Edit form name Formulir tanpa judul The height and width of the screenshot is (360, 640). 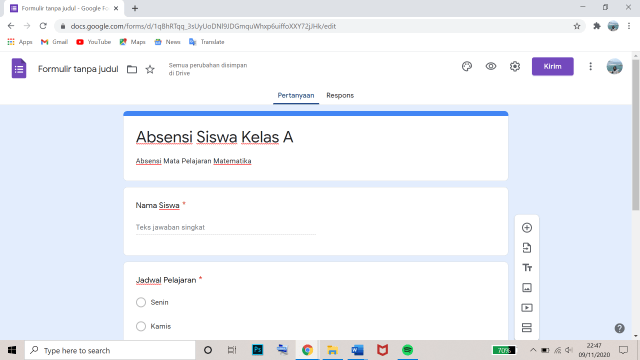point(78,69)
